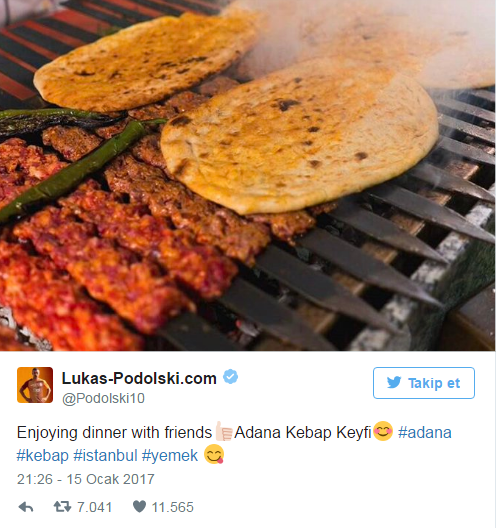Open the Podolski profile avatar
The image size is (499, 528).
(x=35, y=385)
